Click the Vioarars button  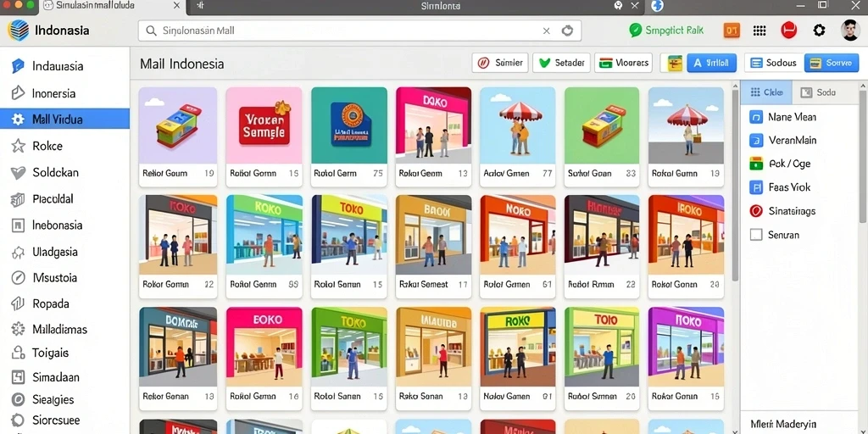[623, 63]
